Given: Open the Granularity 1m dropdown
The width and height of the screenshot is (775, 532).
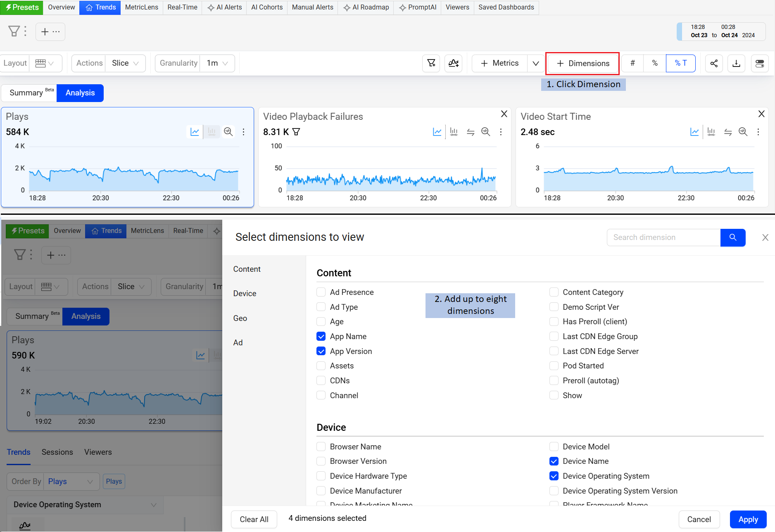Looking at the screenshot, I should [x=217, y=63].
